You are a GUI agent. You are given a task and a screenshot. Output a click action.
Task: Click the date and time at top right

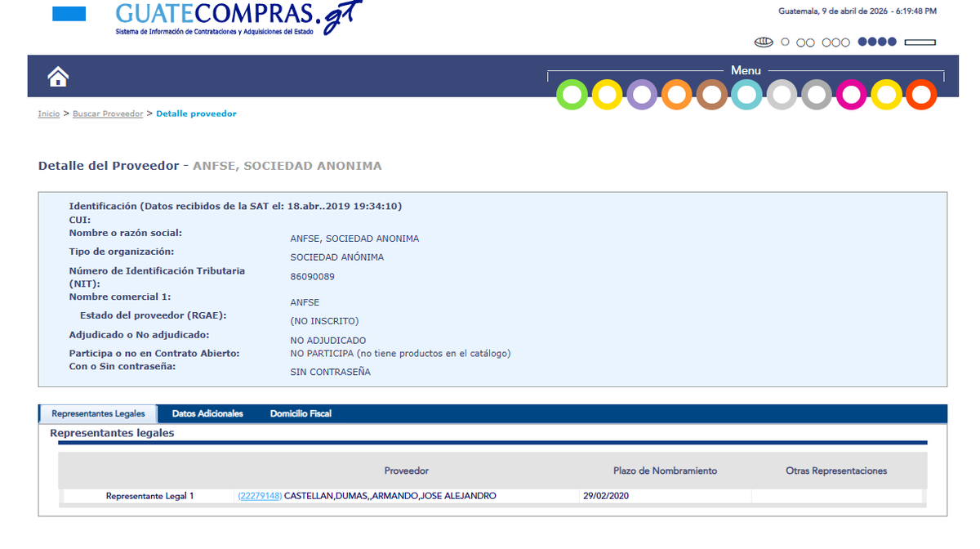[857, 11]
